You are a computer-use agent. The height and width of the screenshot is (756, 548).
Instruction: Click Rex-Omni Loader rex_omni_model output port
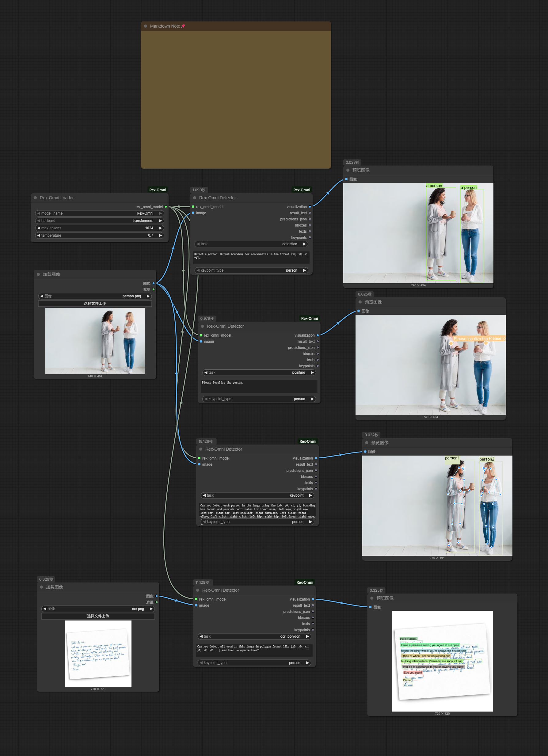pos(166,207)
